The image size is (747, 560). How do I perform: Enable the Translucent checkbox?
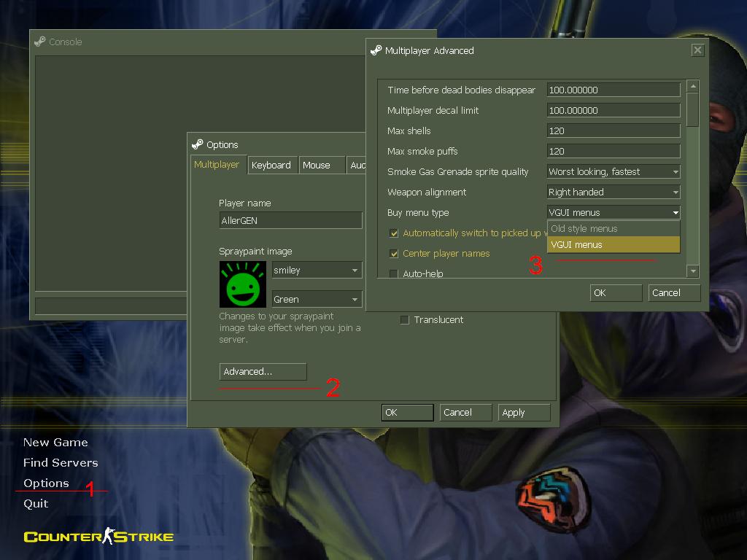[x=404, y=320]
